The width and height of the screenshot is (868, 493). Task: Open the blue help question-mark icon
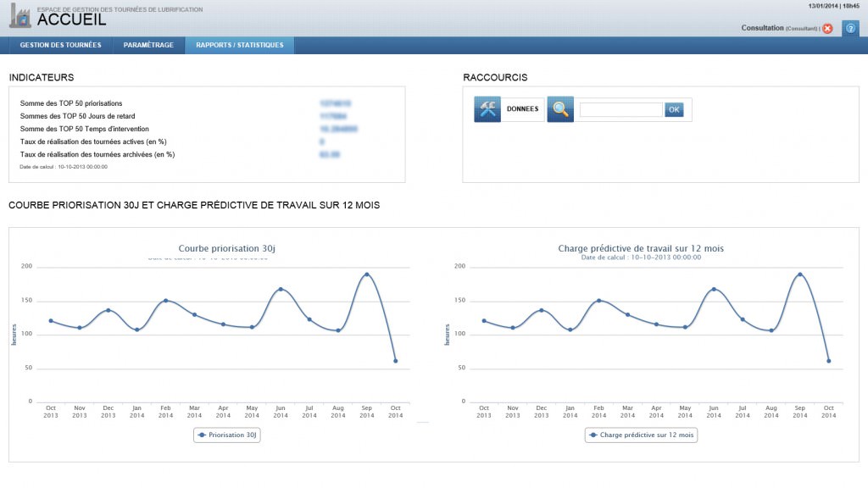coord(850,28)
